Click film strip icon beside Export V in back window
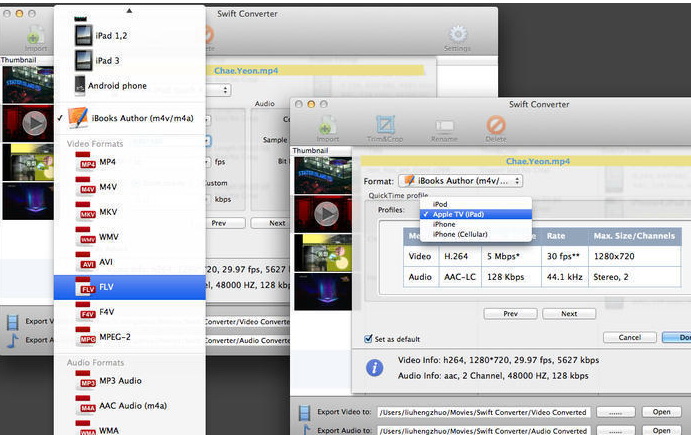Screen dimensions: 691x435 click(x=13, y=322)
